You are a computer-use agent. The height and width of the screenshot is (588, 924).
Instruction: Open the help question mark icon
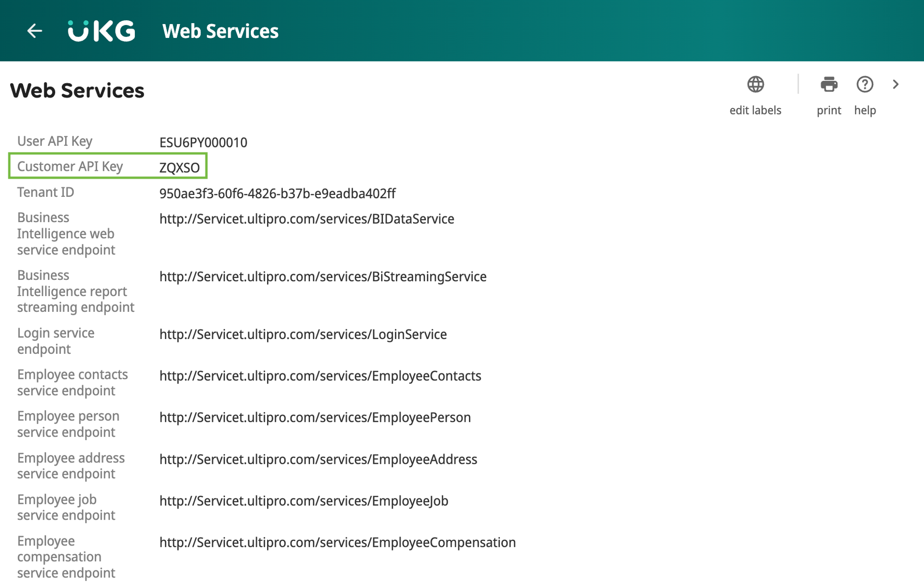pos(864,85)
